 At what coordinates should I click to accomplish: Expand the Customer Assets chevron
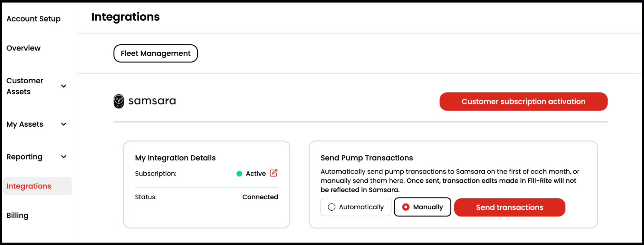click(64, 86)
